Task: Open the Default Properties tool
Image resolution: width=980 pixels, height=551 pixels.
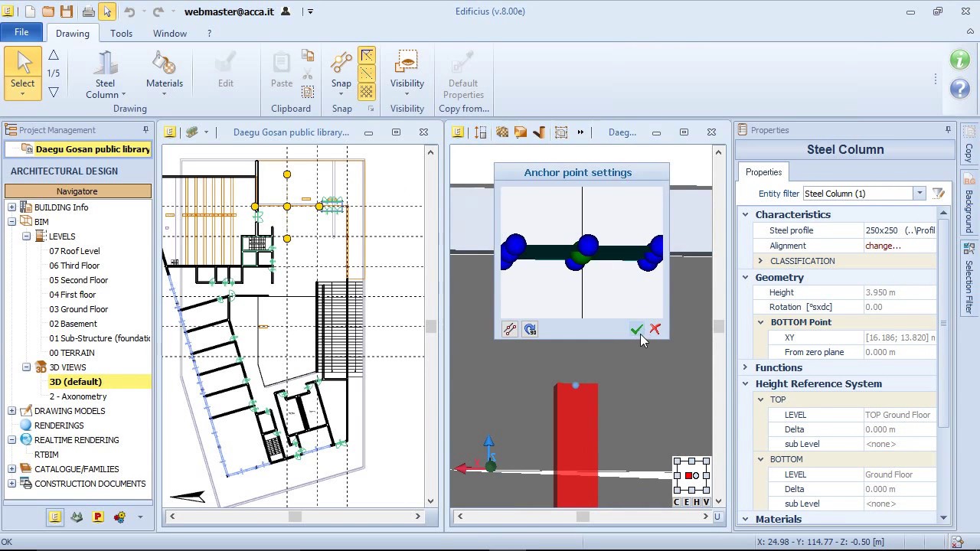Action: tap(462, 69)
